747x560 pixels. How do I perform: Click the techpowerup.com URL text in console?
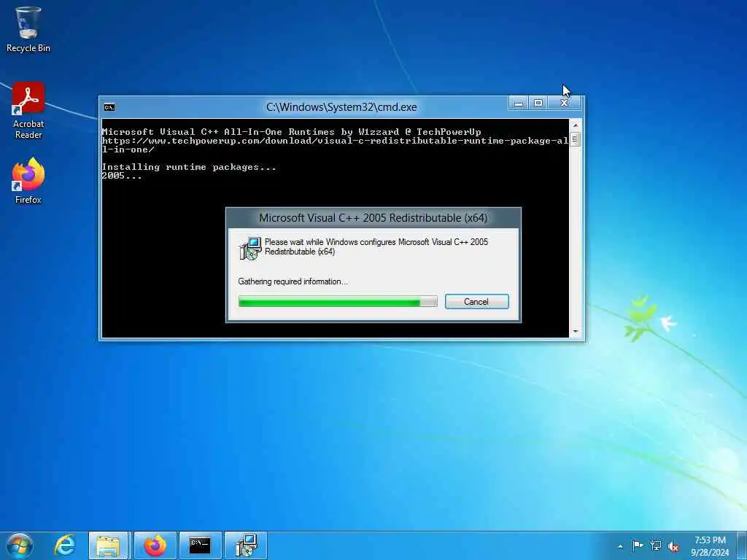335,145
